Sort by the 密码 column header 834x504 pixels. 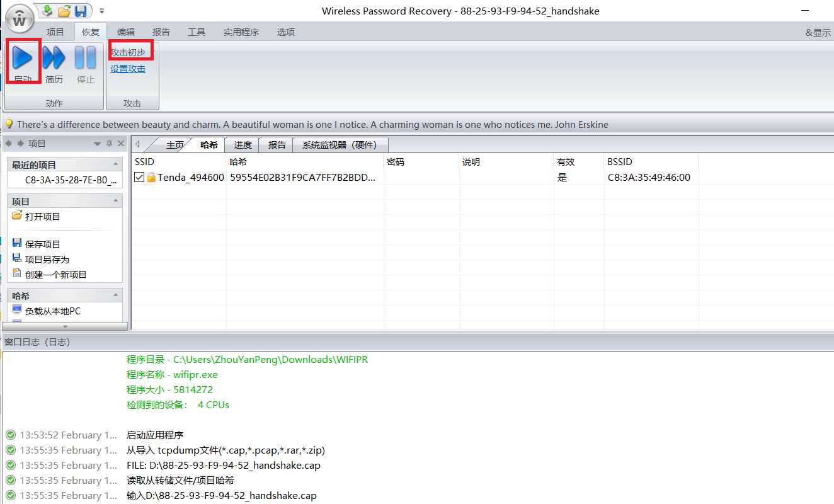tap(421, 162)
